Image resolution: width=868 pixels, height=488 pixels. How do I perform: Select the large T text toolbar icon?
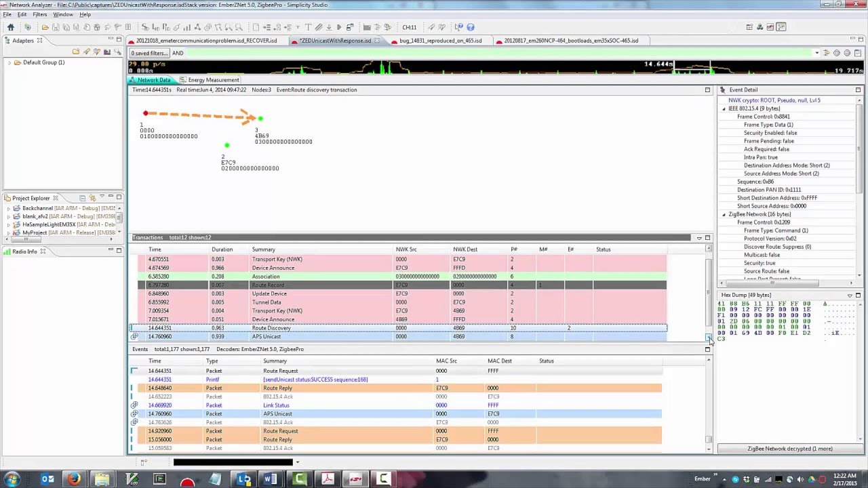[308, 27]
